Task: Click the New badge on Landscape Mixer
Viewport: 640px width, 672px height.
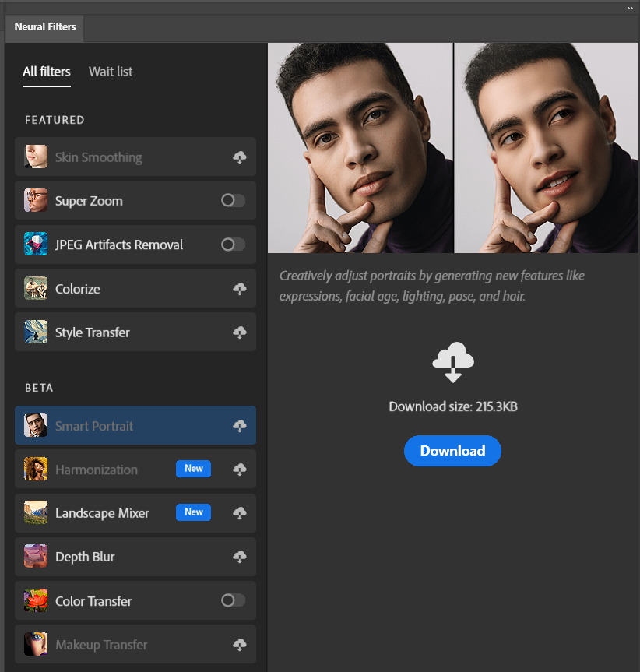Action: [194, 512]
